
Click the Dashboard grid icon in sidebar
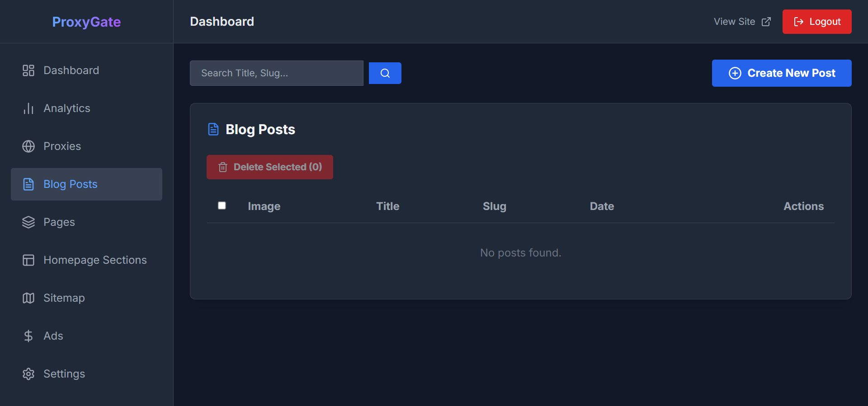pos(28,70)
